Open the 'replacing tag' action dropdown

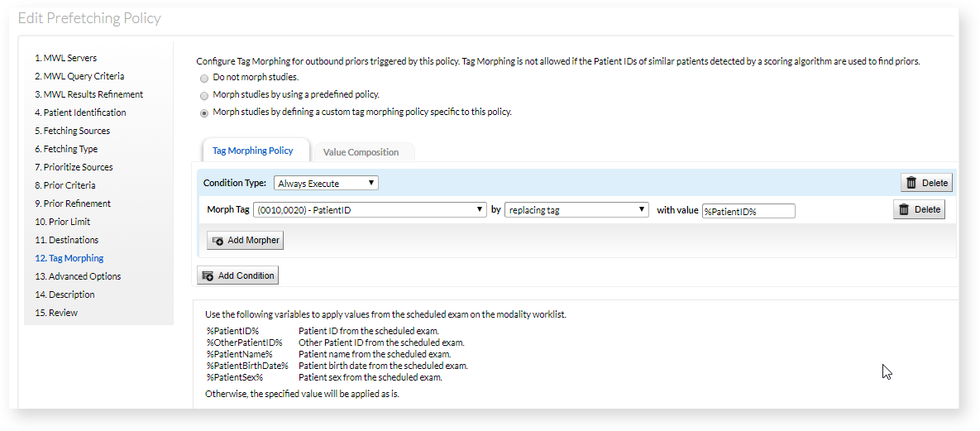576,210
